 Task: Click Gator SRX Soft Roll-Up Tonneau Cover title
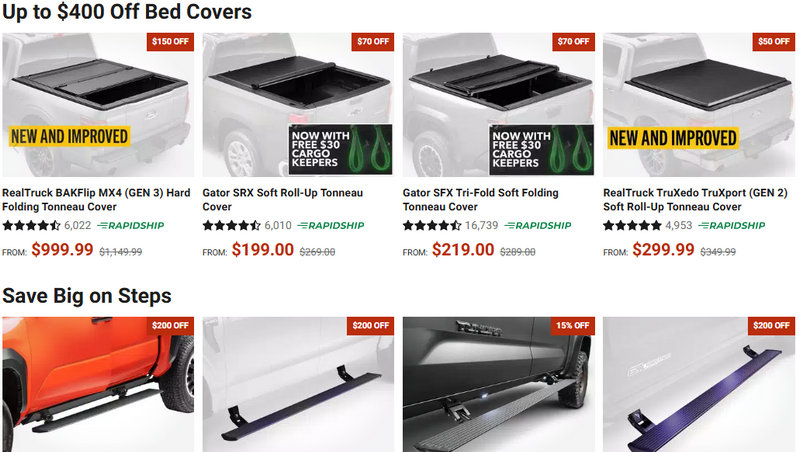tap(283, 199)
